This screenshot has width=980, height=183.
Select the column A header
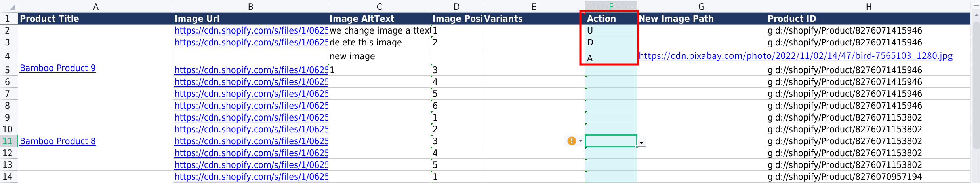(x=95, y=6)
